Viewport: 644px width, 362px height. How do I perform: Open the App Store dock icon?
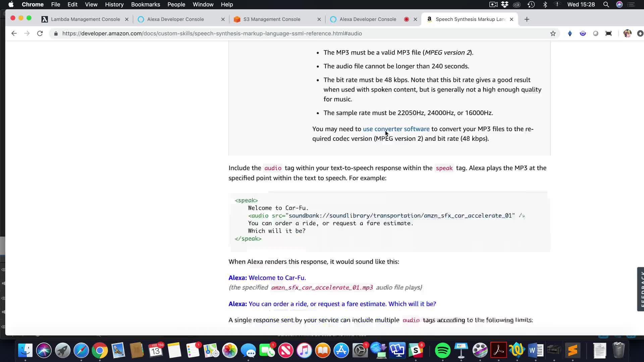pos(341,351)
